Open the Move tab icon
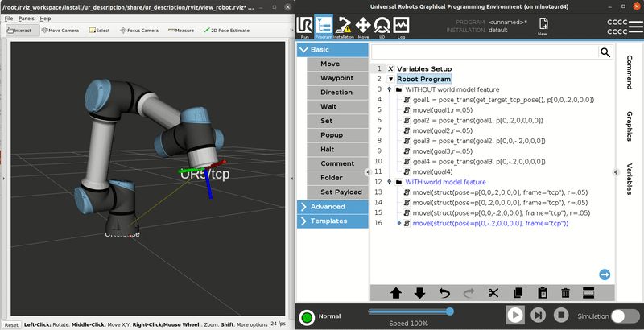The width and height of the screenshot is (644, 330). pyautogui.click(x=362, y=27)
